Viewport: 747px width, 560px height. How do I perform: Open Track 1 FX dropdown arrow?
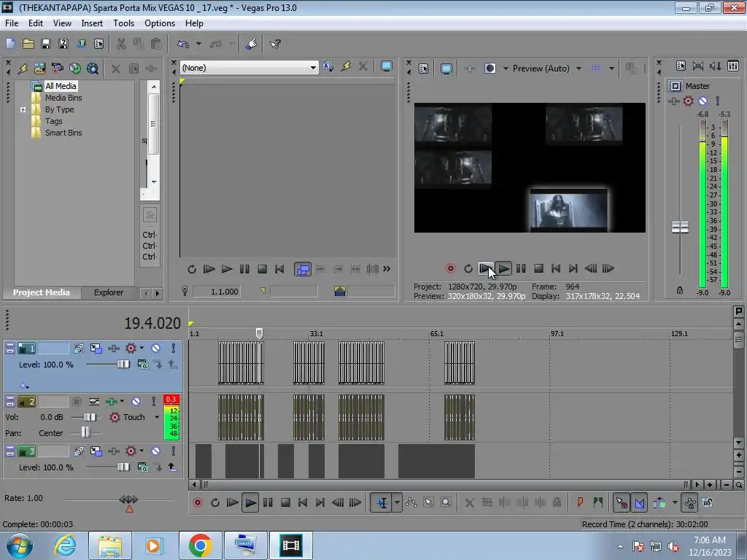click(x=142, y=348)
